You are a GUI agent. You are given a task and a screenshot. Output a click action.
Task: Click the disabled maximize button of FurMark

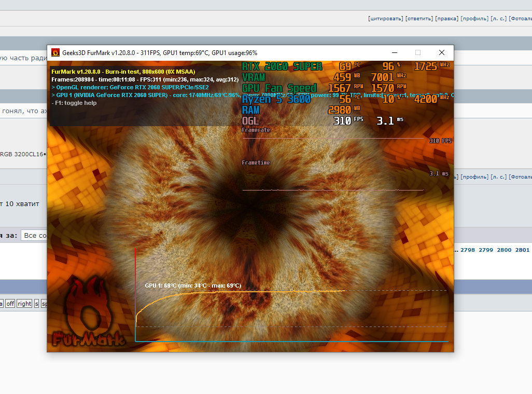tap(418, 52)
